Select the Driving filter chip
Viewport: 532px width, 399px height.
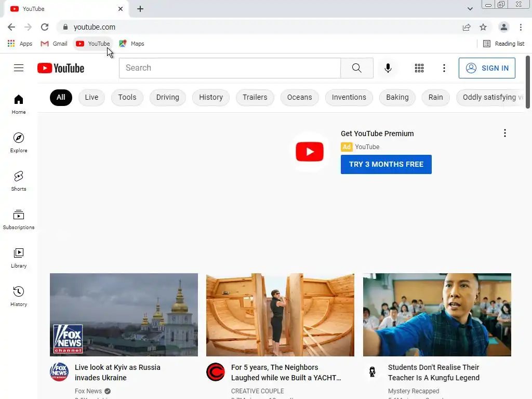tap(168, 97)
